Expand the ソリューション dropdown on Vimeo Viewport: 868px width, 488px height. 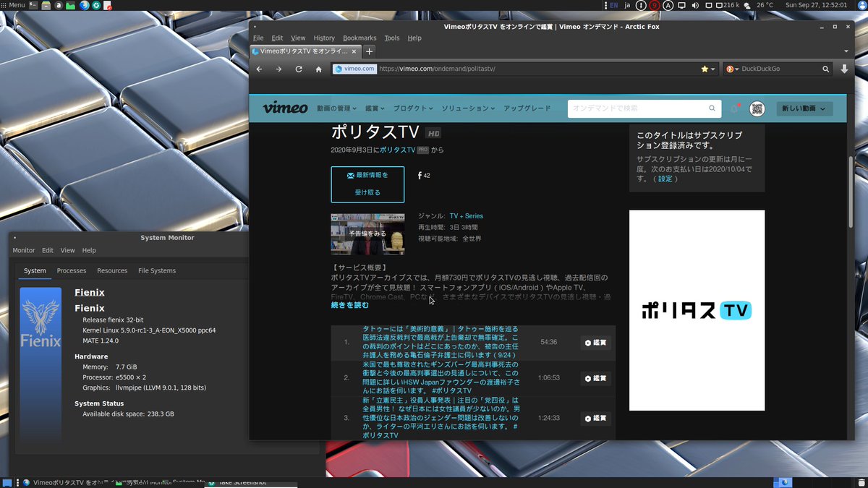[x=468, y=108]
